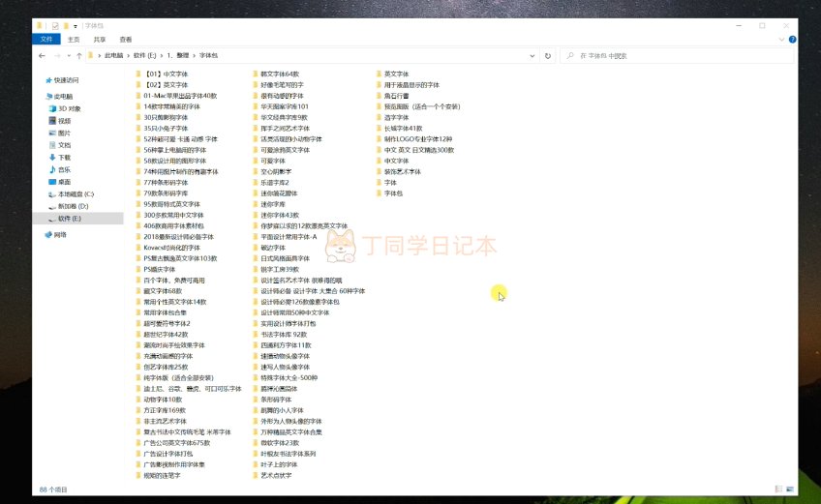Image resolution: width=821 pixels, height=504 pixels.
Task: Open the 共享 ribbon tab
Action: pos(100,40)
